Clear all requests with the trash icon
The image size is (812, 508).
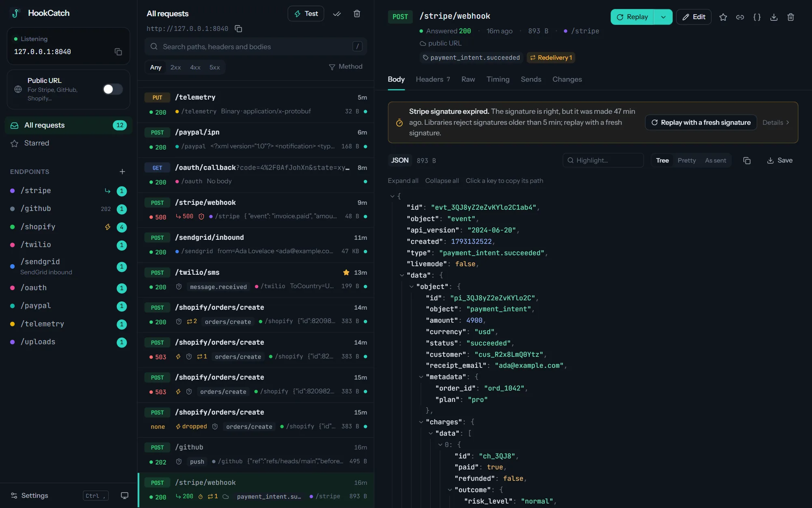pos(357,14)
